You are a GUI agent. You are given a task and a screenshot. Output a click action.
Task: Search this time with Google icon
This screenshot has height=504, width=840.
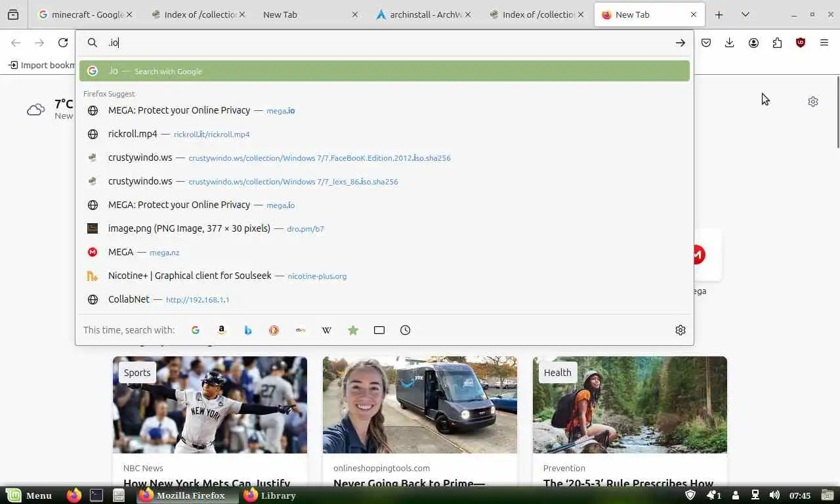click(x=195, y=330)
